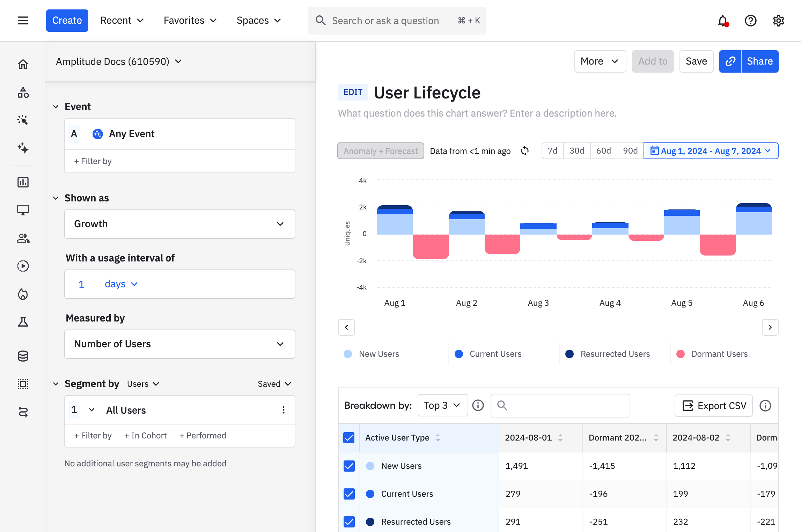Open the hamburger navigation menu

coord(23,21)
